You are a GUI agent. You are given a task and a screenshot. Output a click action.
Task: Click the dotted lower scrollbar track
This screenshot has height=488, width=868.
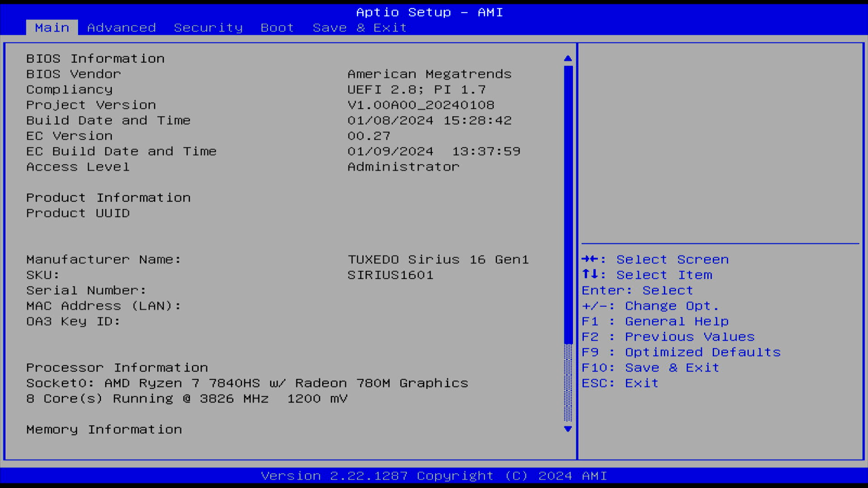coord(568,382)
